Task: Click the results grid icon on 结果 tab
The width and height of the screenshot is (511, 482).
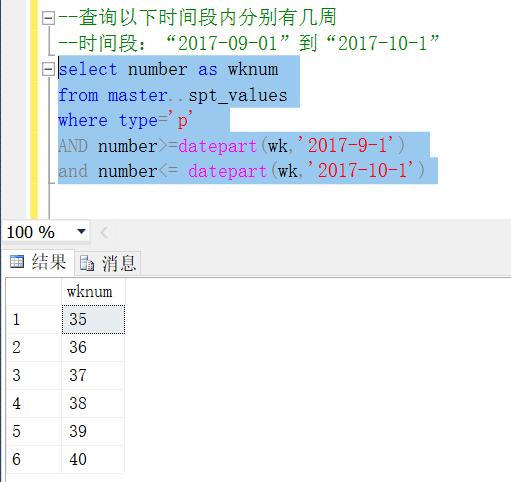Action: click(x=17, y=262)
